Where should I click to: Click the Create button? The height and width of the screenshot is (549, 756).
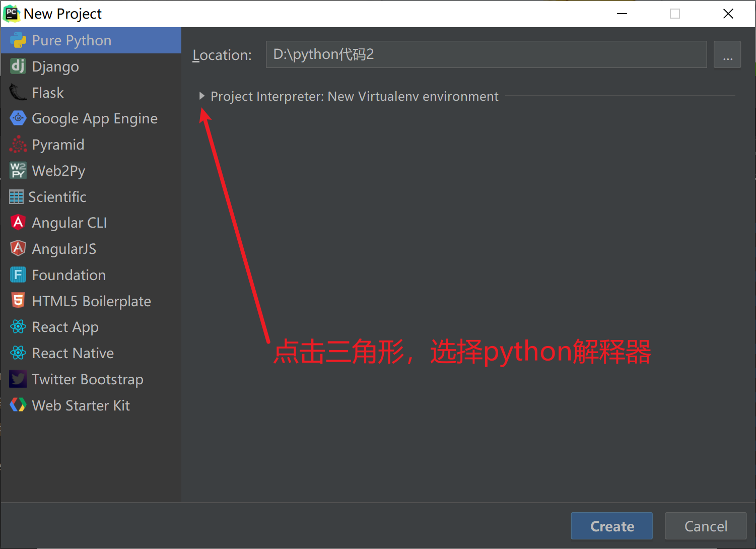click(x=612, y=526)
